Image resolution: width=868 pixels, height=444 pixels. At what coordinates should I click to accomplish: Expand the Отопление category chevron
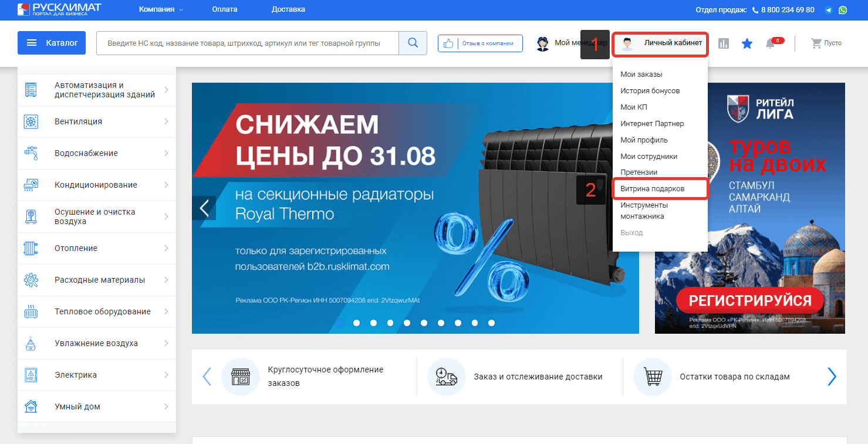pos(166,248)
